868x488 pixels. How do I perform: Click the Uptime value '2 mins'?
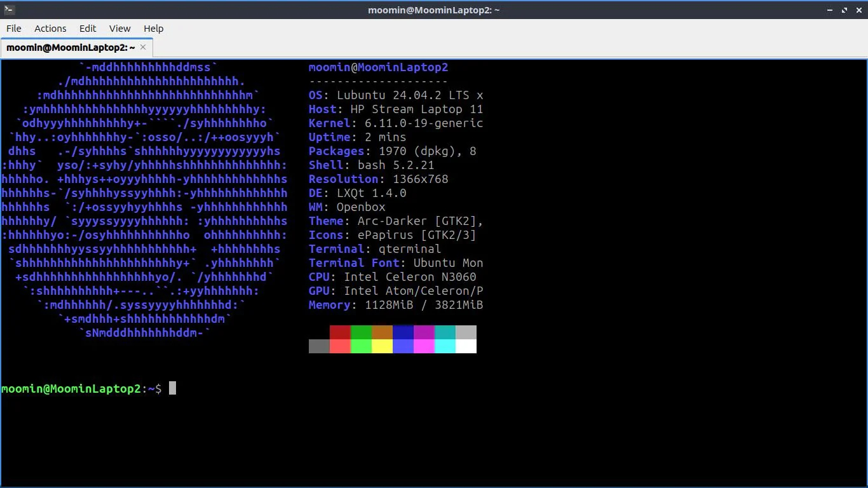pos(385,137)
